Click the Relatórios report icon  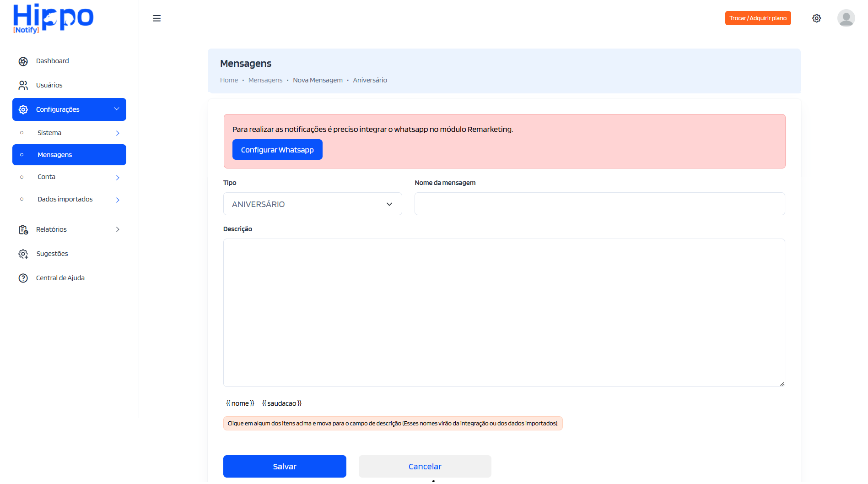[23, 230]
